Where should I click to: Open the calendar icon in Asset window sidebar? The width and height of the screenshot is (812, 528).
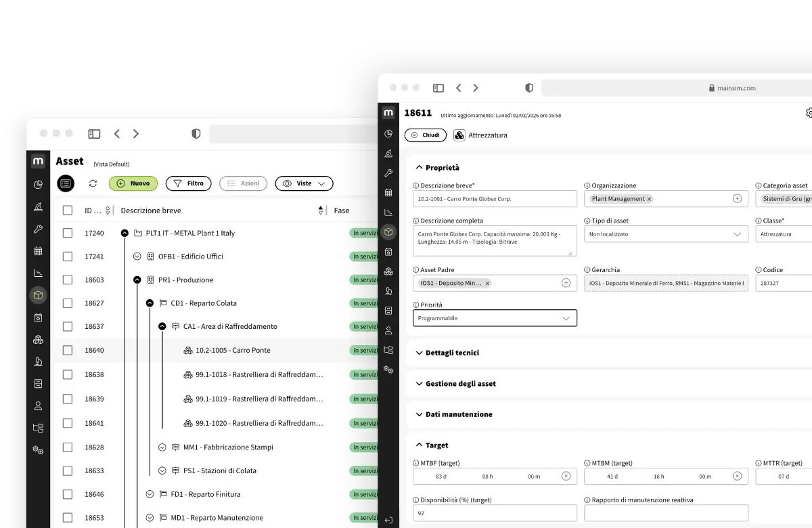pyautogui.click(x=38, y=251)
